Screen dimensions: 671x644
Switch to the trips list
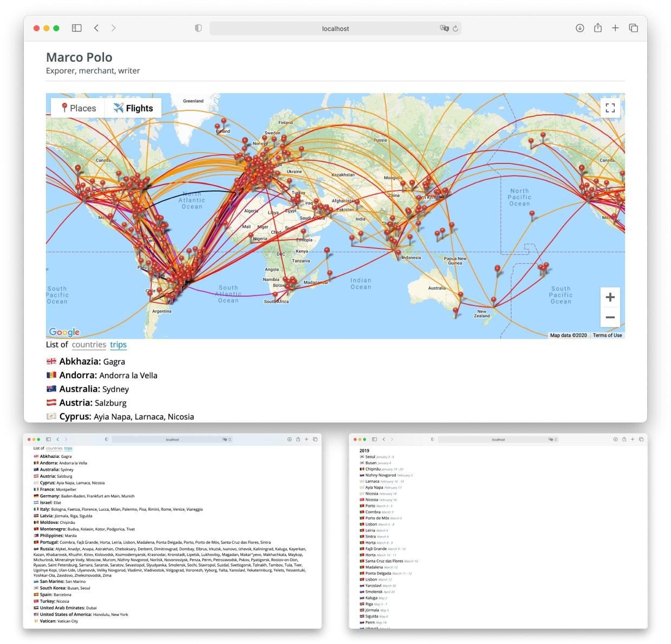pos(118,345)
